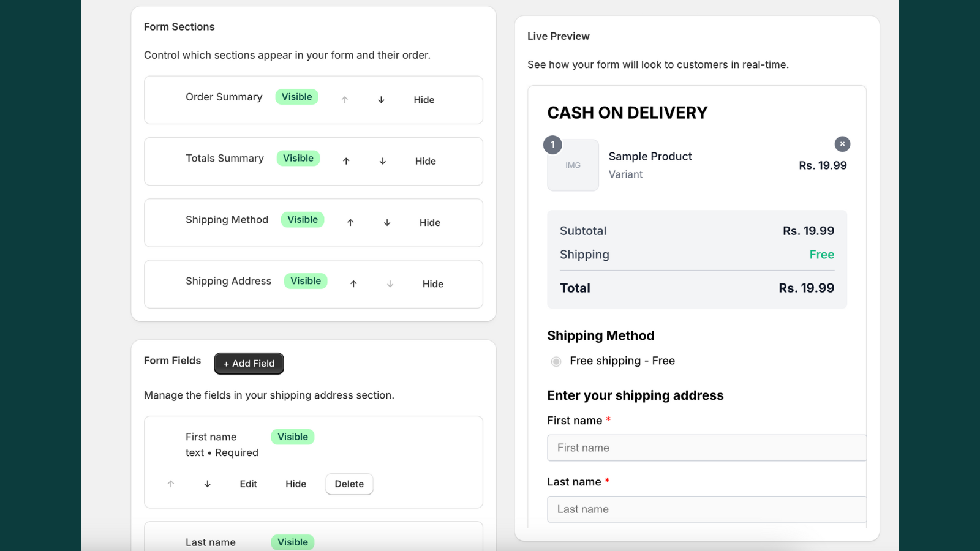The image size is (980, 551).
Task: Click the Add Field button
Action: [x=249, y=364]
